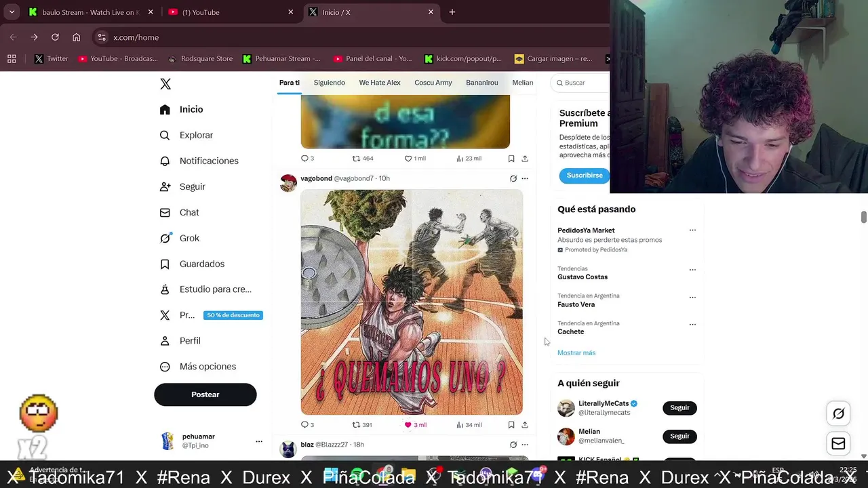Open Premium 50 % de descuento item
This screenshot has width=868, height=488.
211,315
